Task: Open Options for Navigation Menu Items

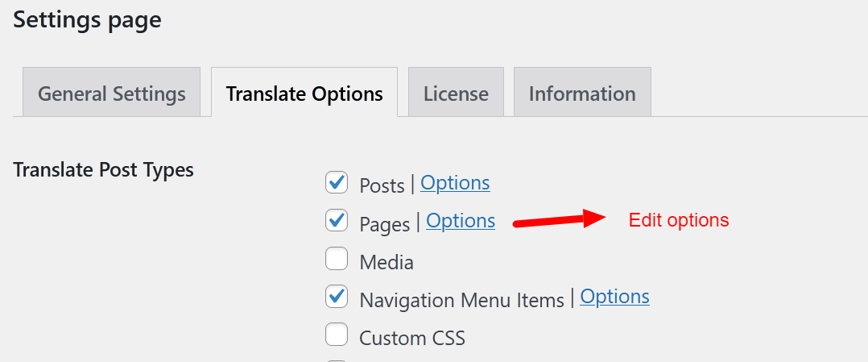Action: pyautogui.click(x=614, y=297)
